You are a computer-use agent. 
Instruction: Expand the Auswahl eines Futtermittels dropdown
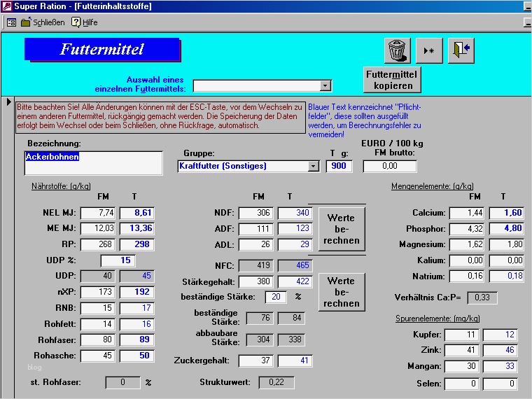point(325,85)
